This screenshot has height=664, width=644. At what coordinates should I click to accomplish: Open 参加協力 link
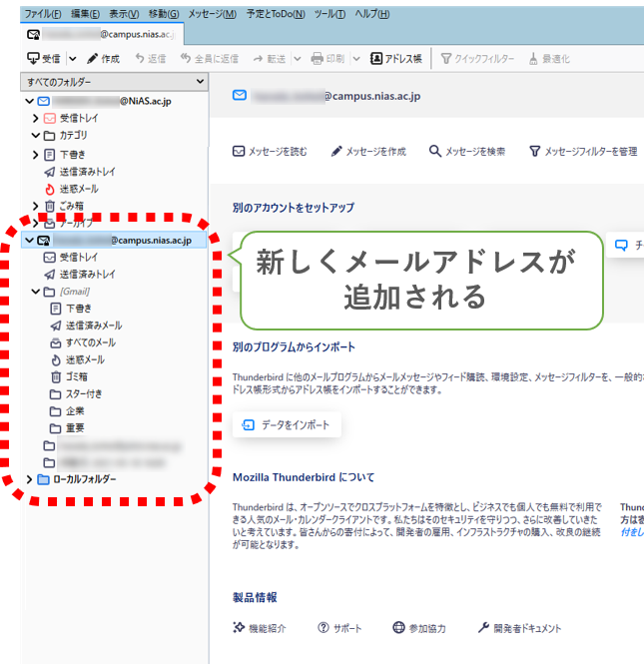pos(419,628)
